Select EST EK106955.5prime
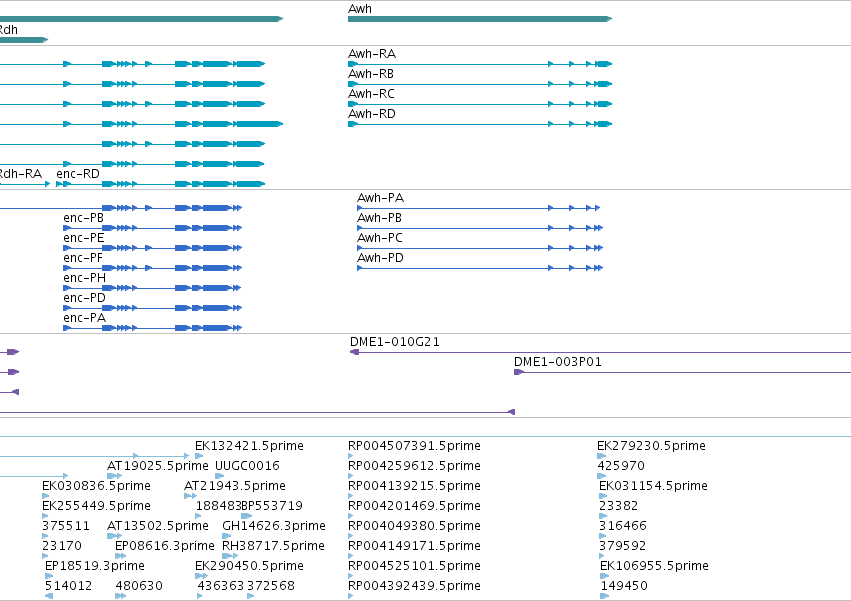Viewport: 851px width, 601px height. (x=655, y=567)
